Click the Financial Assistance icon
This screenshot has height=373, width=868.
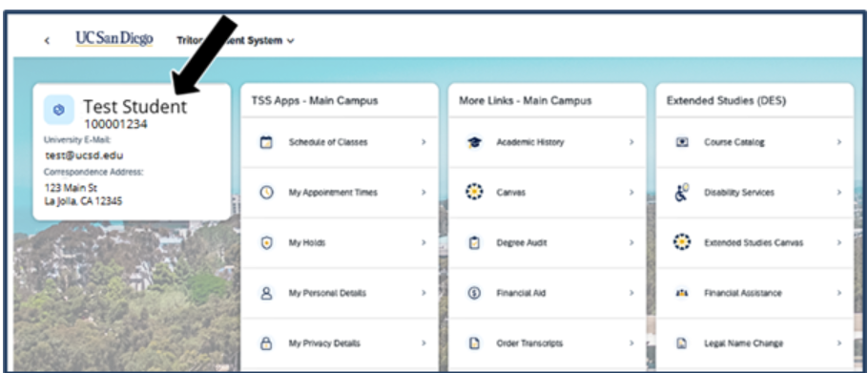click(682, 293)
